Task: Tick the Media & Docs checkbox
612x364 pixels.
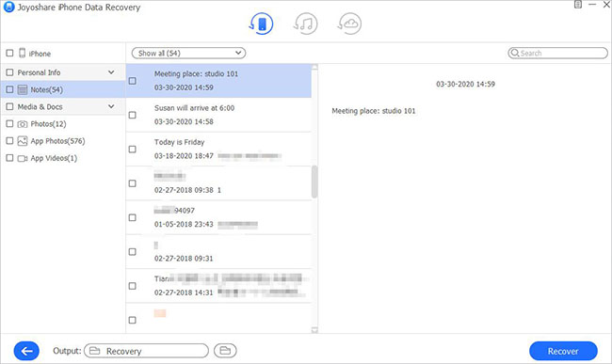Action: click(9, 107)
